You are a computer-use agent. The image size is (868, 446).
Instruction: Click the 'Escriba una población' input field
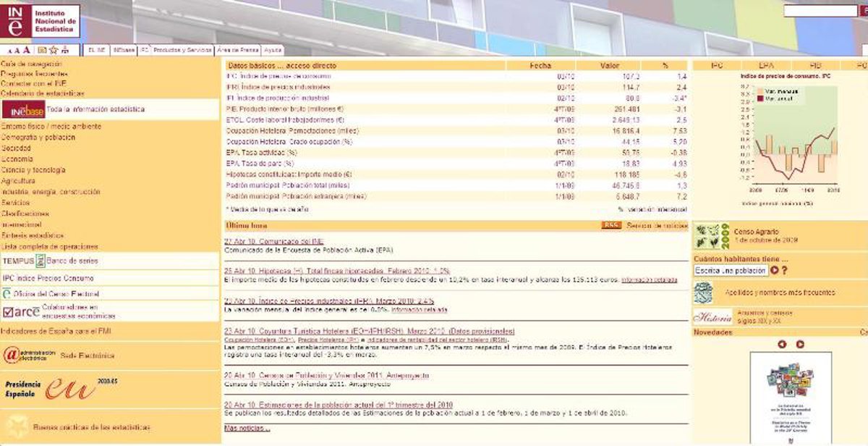pyautogui.click(x=730, y=270)
